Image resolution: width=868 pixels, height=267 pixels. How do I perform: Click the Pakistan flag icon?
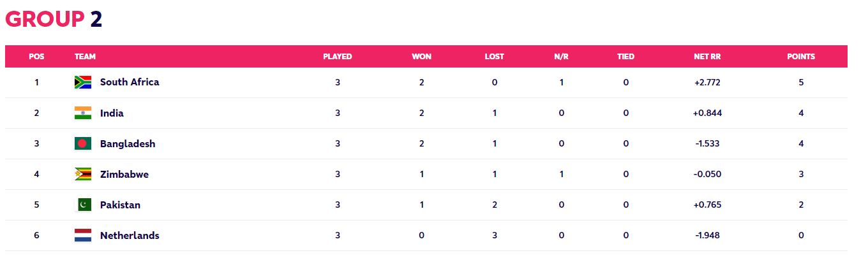pyautogui.click(x=83, y=205)
